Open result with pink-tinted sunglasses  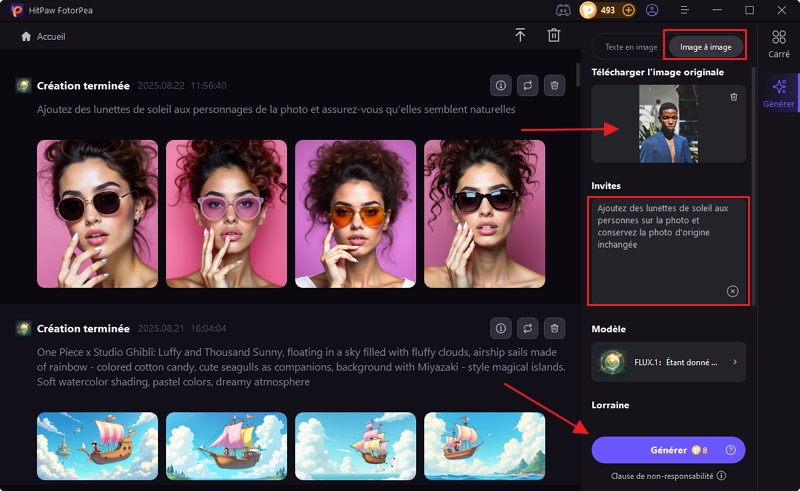click(227, 214)
